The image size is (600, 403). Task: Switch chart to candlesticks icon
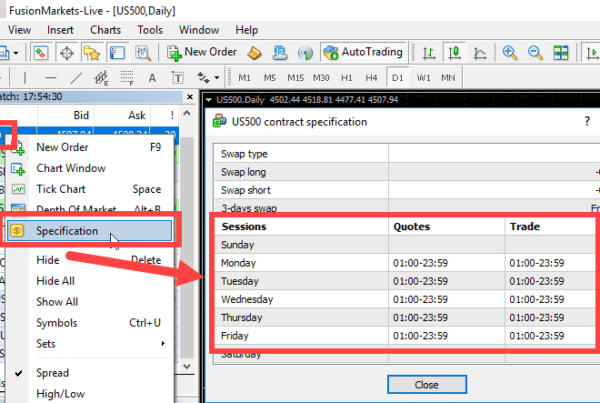coord(455,53)
